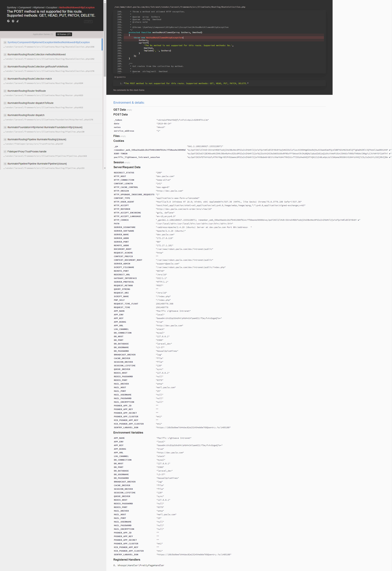Click APP_NAME value under Environment Variables
This screenshot has width=392, height=571.
(x=174, y=438)
